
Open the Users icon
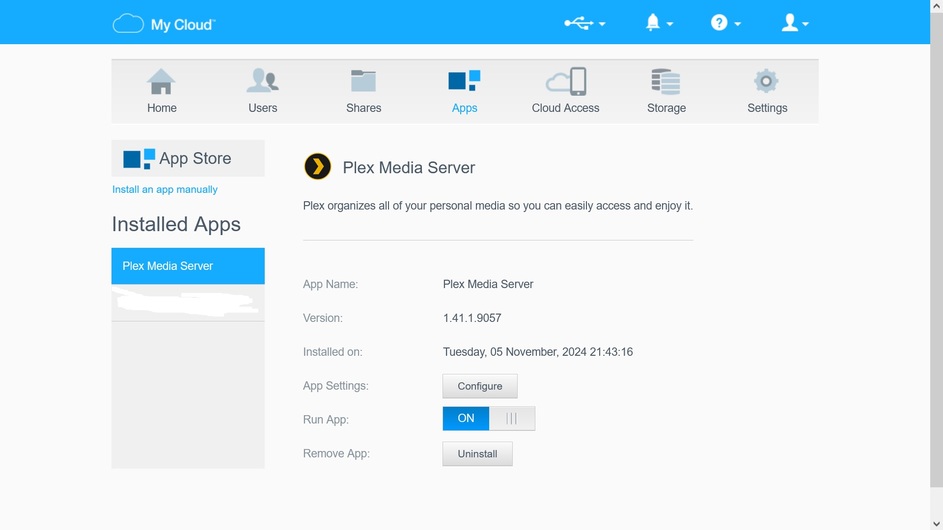(x=262, y=81)
